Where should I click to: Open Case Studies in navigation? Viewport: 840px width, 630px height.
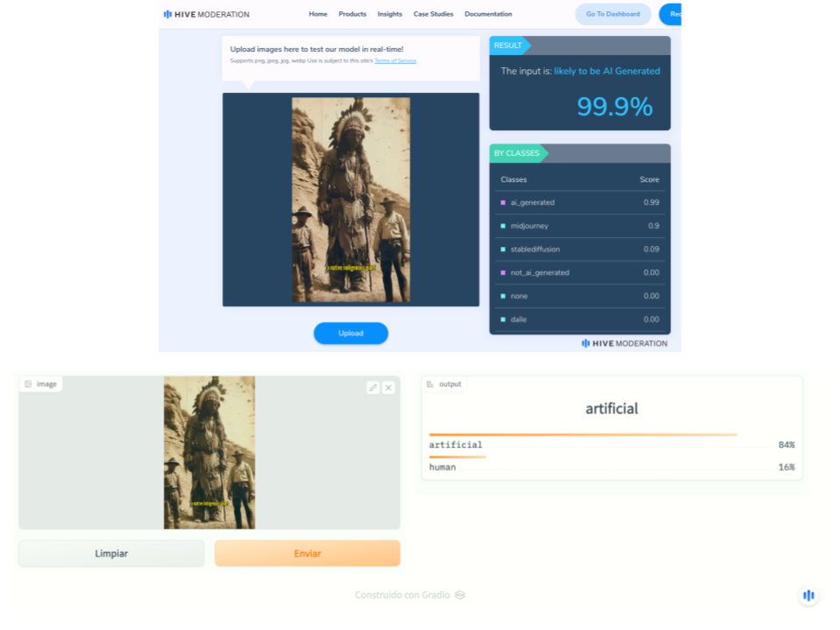coord(433,14)
